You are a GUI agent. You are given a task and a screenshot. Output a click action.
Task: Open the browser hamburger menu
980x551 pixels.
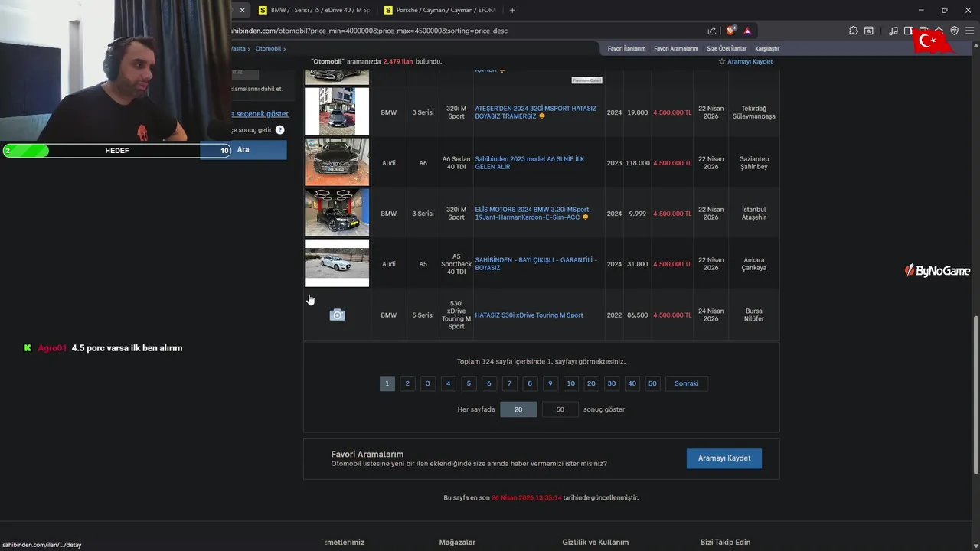[x=969, y=31]
